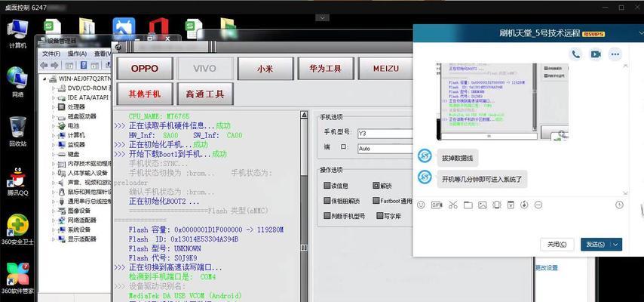
Task: Click the circular music-note icon in chat toolbar
Action: pos(524,205)
